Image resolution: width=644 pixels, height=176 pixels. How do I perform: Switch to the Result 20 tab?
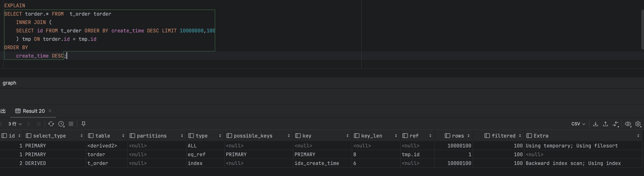(34, 111)
